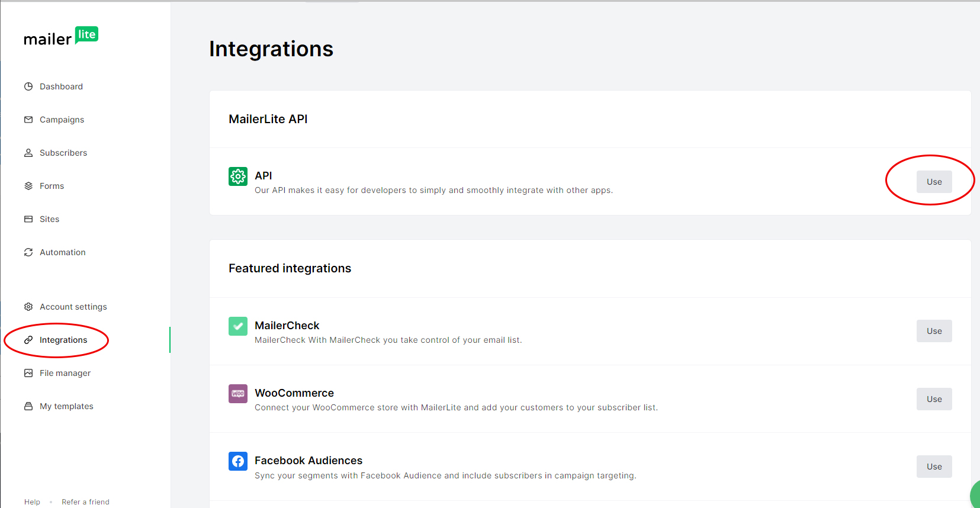Click the Dashboard clock icon

[x=28, y=86]
